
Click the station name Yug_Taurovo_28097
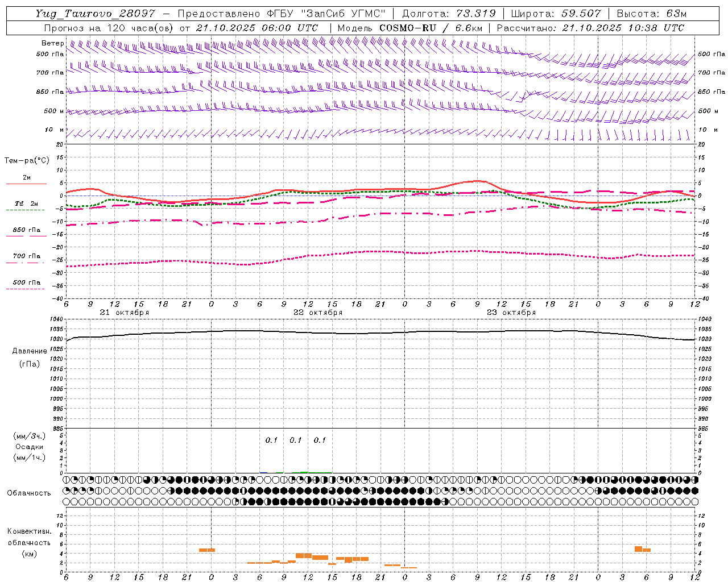95,14
